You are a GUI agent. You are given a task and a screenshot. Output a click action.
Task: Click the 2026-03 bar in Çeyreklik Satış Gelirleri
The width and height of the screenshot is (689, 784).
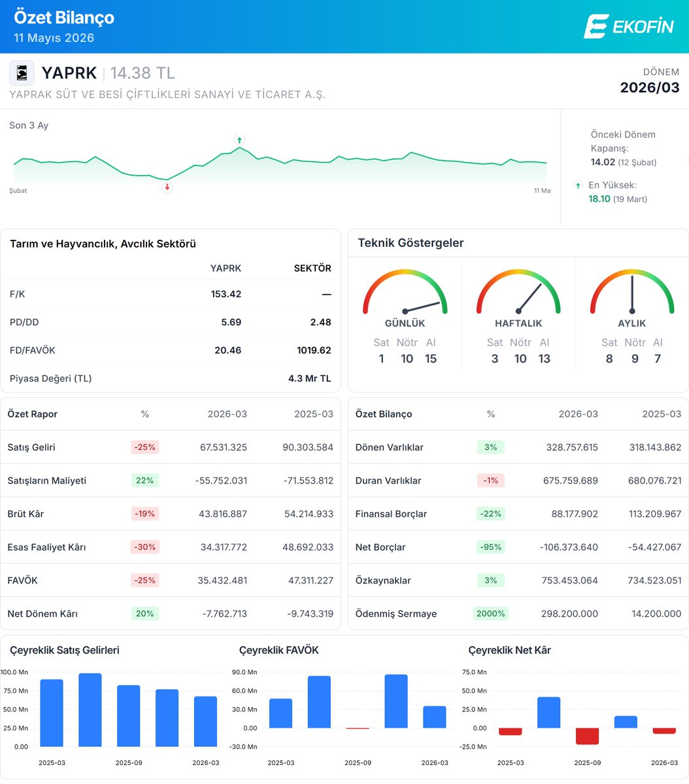(x=205, y=721)
